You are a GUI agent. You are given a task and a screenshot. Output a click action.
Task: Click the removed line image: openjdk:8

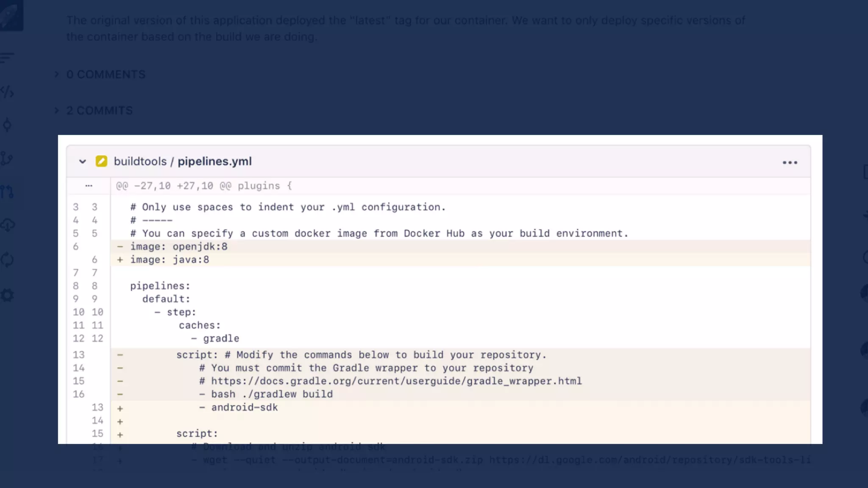(178, 247)
